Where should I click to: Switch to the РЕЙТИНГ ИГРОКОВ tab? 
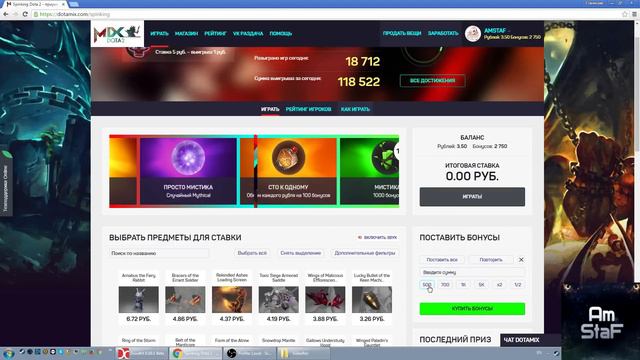pyautogui.click(x=308, y=109)
